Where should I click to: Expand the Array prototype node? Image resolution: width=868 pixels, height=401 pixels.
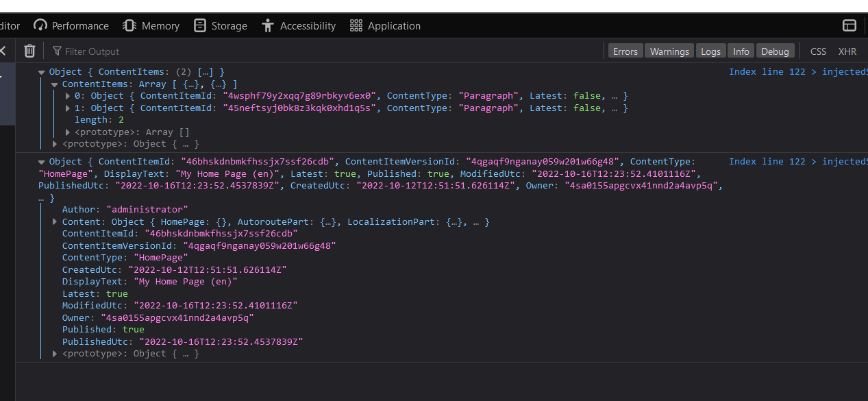68,132
